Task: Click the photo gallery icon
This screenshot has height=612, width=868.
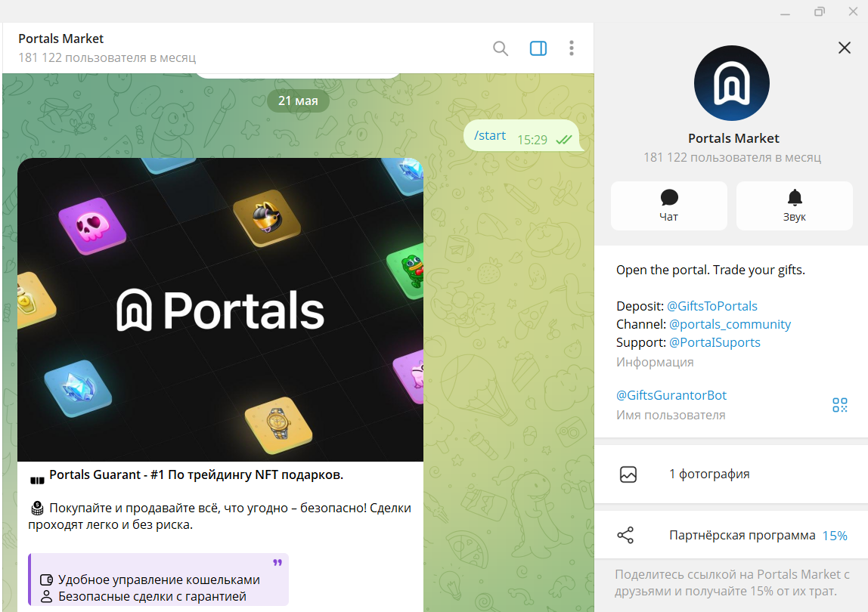Action: (628, 474)
